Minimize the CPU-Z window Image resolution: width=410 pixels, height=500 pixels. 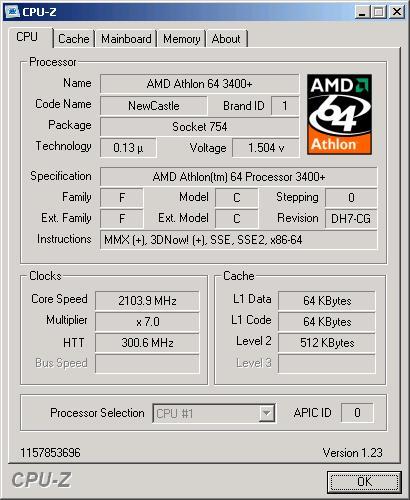tap(362, 12)
